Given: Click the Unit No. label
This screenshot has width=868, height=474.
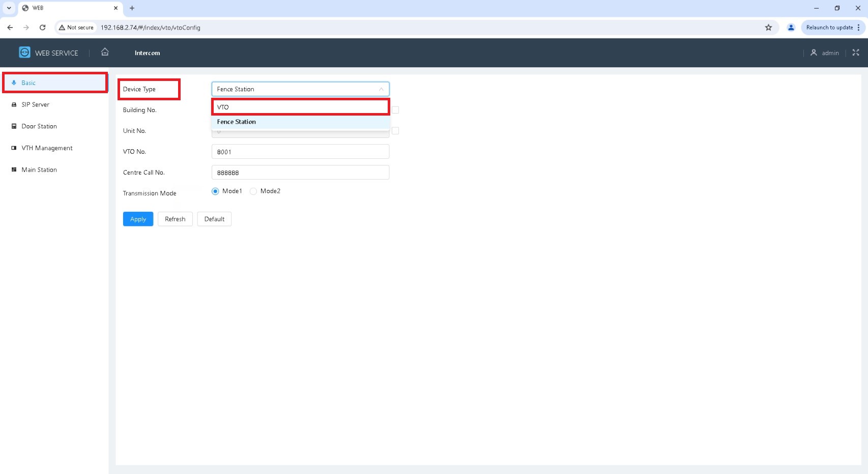Looking at the screenshot, I should point(134,131).
